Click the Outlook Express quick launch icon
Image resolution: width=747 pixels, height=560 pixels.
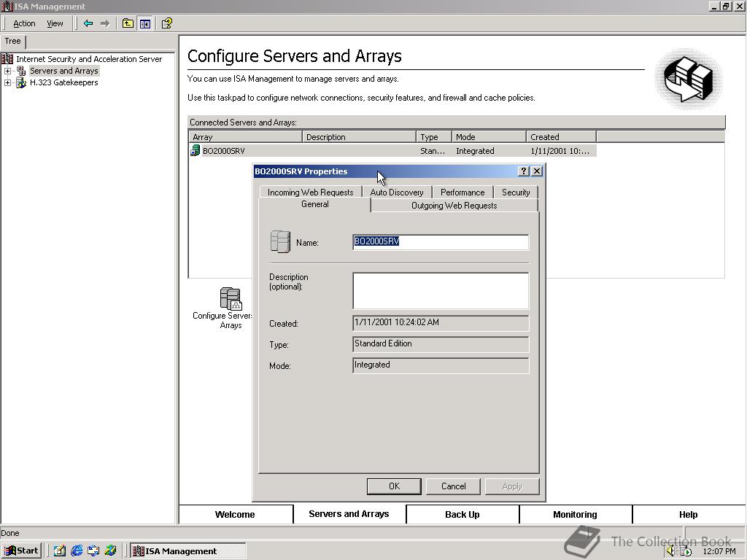click(x=93, y=551)
